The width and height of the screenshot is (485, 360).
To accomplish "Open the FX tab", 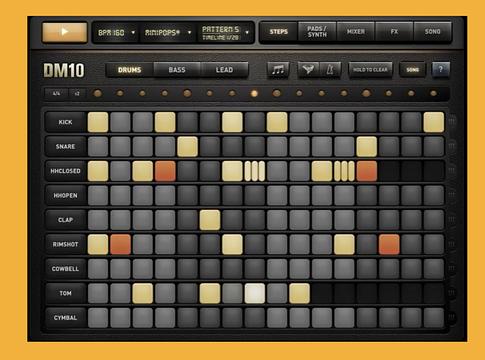I will coord(394,32).
